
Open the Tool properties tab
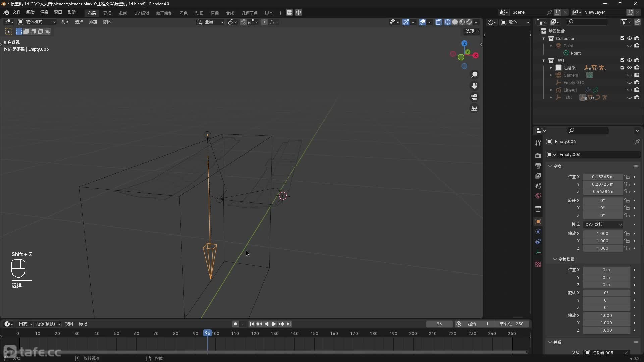[538, 143]
